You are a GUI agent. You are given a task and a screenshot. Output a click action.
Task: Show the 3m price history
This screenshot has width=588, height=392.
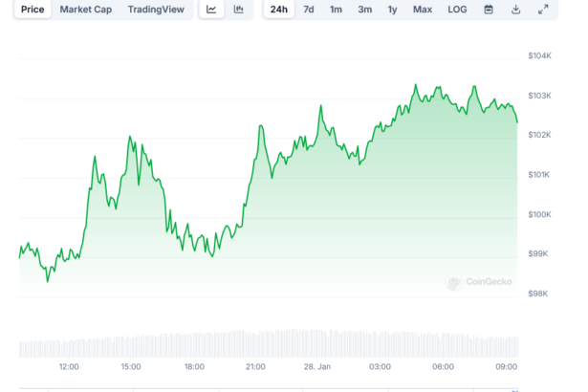pyautogui.click(x=364, y=10)
